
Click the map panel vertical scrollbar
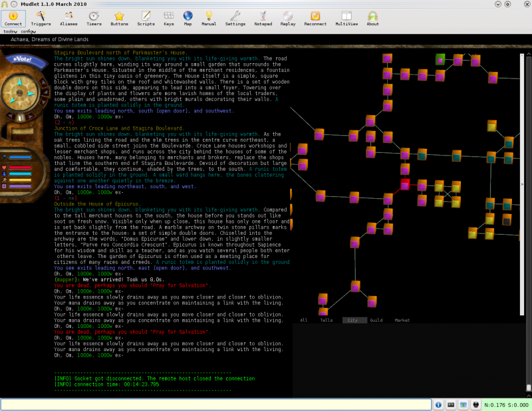[x=522, y=184]
